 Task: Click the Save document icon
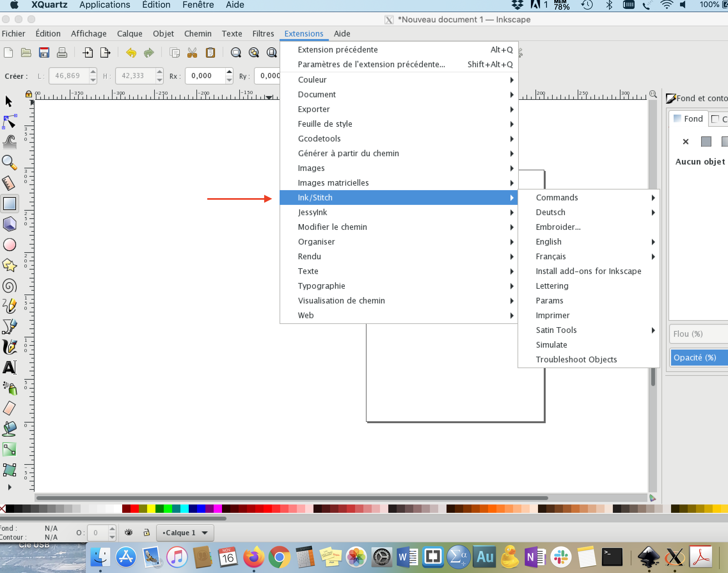click(44, 53)
